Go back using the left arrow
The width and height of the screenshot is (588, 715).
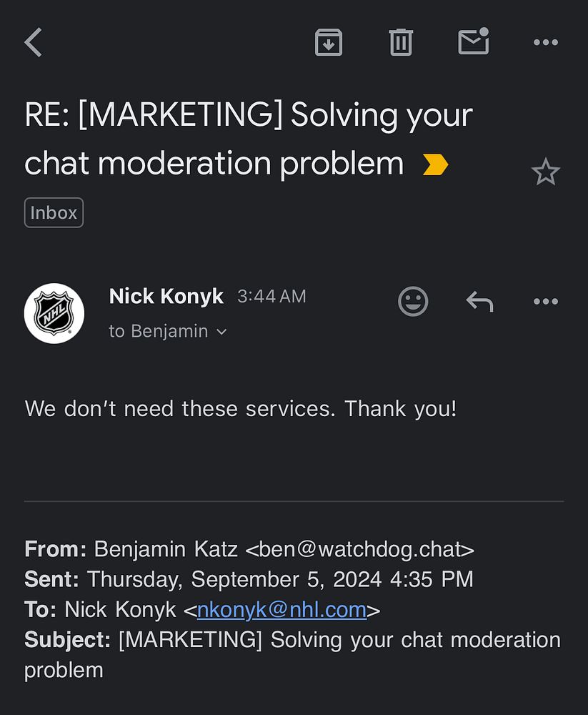[34, 43]
